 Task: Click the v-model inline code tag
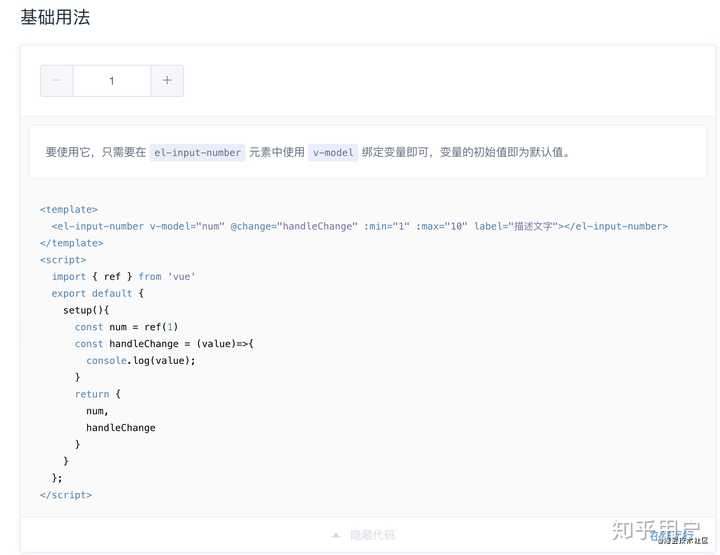pos(333,152)
